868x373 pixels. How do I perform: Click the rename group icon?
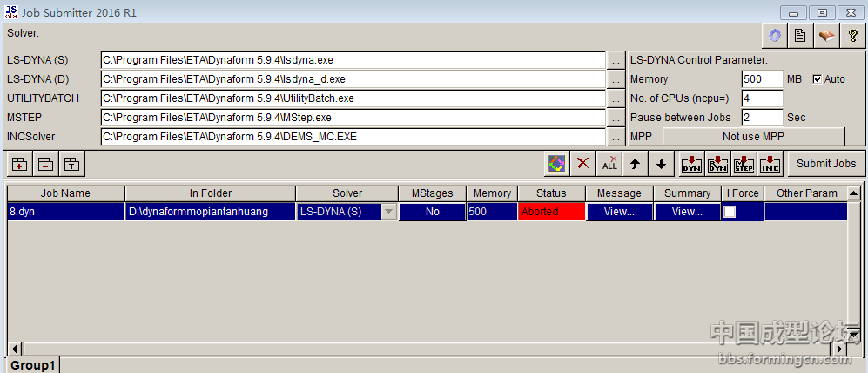point(72,164)
